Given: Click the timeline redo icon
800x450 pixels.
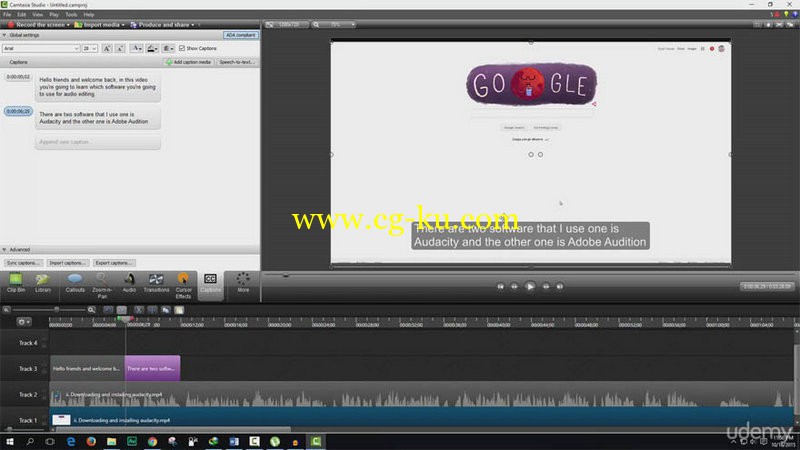Looking at the screenshot, I should [x=121, y=310].
